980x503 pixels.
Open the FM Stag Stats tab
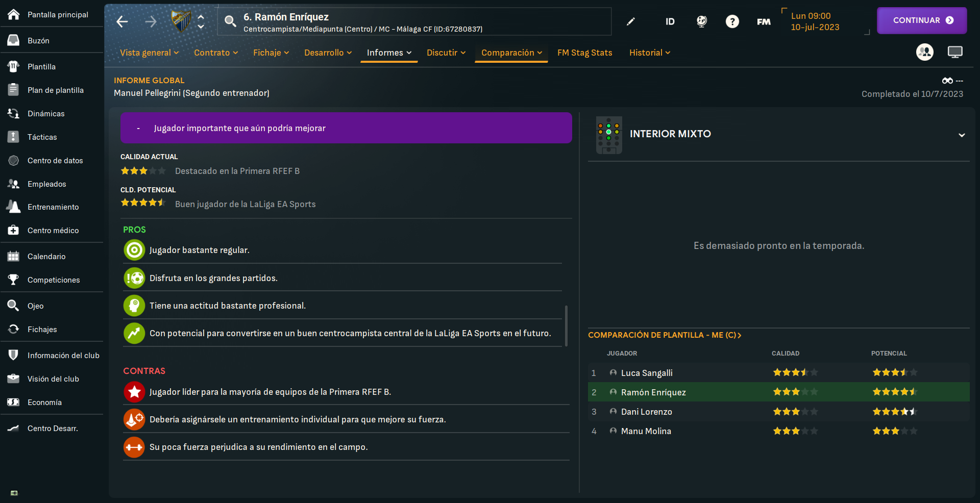tap(584, 53)
